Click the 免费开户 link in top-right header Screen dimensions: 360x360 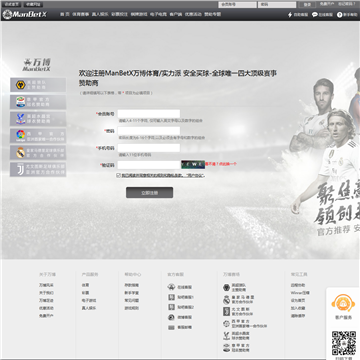[x=327, y=4]
